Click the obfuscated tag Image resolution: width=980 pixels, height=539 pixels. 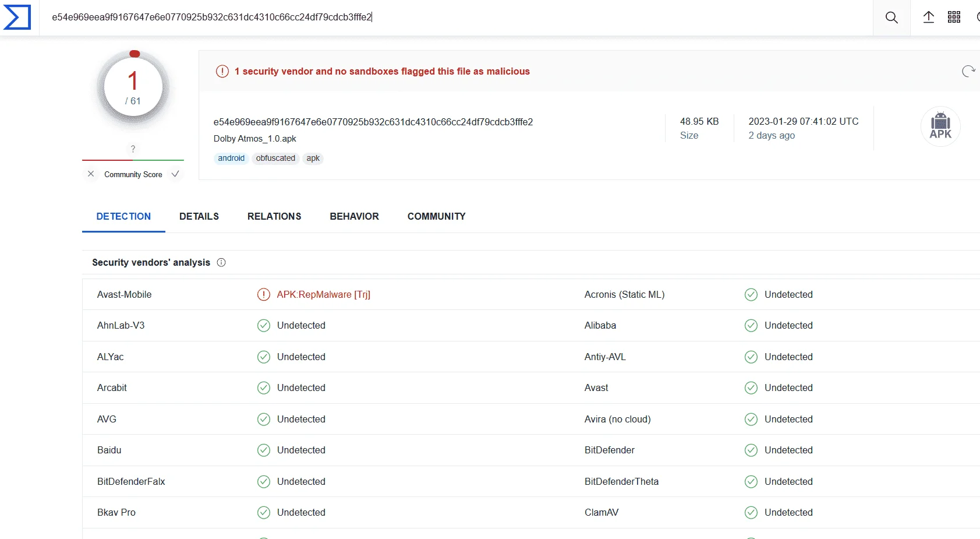coord(275,158)
